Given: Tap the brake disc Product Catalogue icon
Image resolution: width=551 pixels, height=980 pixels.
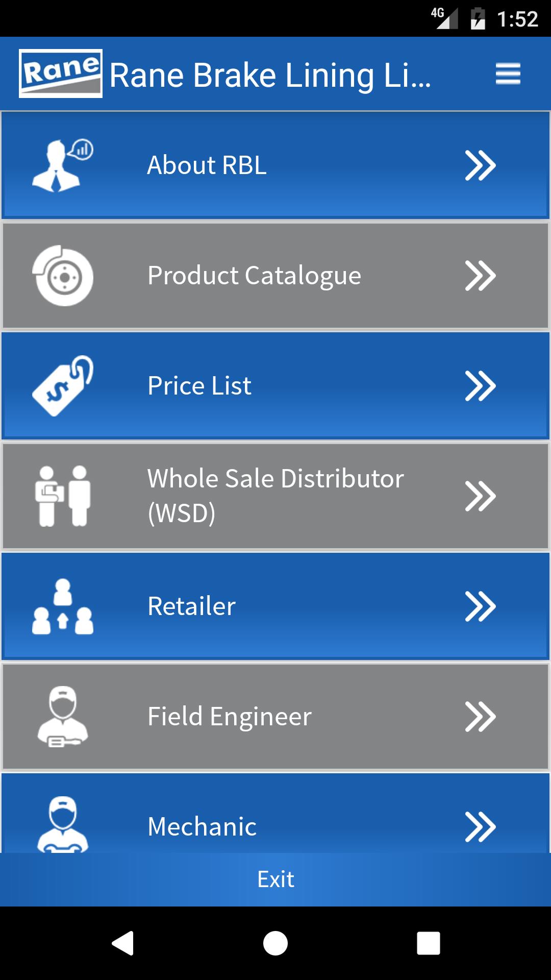Looking at the screenshot, I should click(x=63, y=276).
